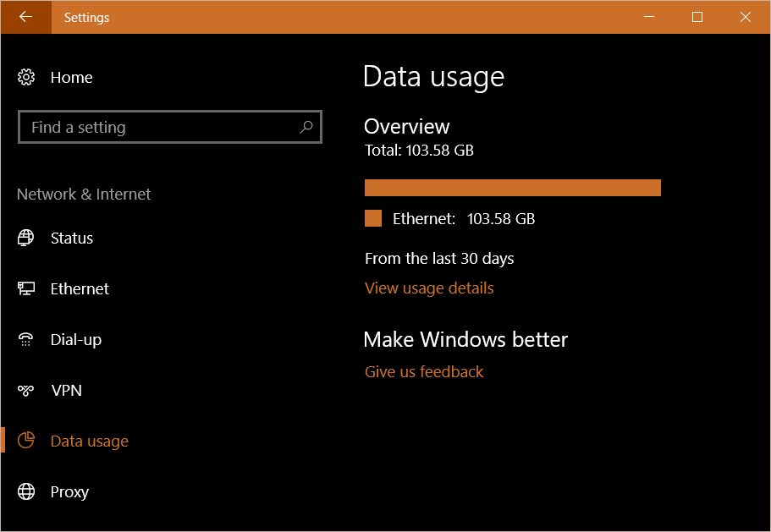The width and height of the screenshot is (771, 532).
Task: Click the search magnifier icon
Action: [306, 127]
